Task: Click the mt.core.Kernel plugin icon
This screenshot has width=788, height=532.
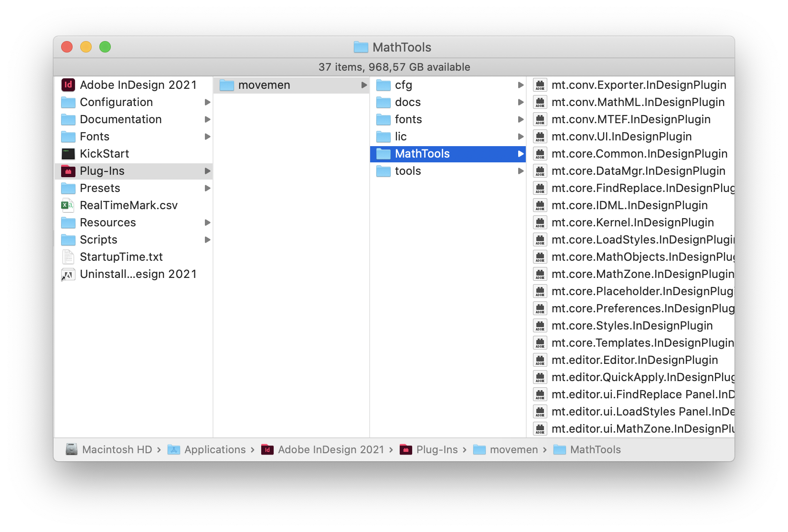Action: tap(540, 223)
